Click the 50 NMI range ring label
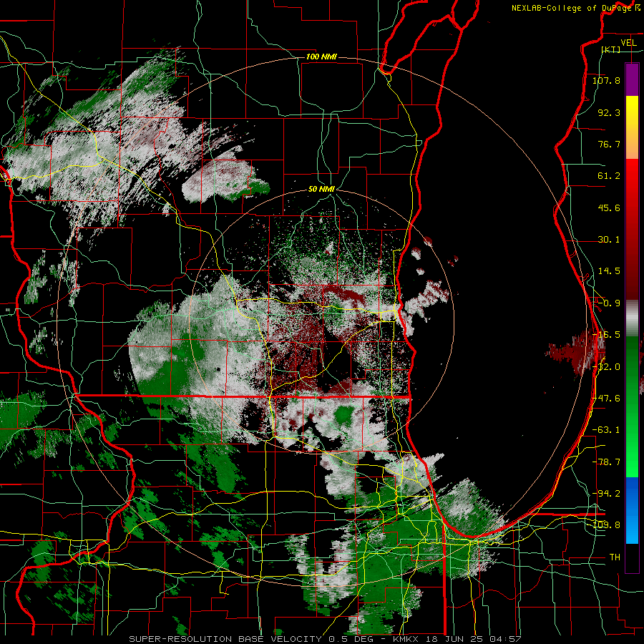 click(x=321, y=190)
